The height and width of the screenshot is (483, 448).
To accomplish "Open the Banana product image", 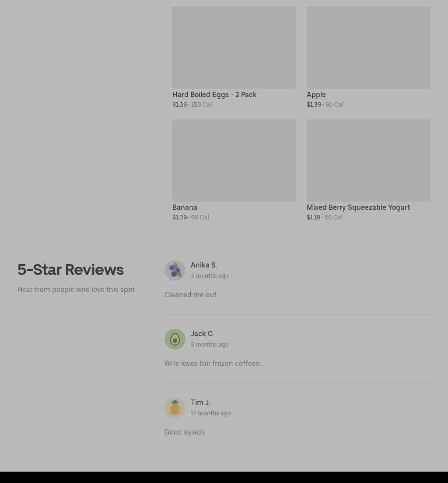I will [234, 160].
